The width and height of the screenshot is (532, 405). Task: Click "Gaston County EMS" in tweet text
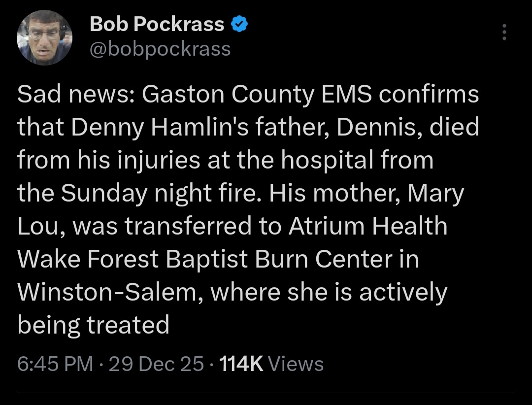coord(257,94)
